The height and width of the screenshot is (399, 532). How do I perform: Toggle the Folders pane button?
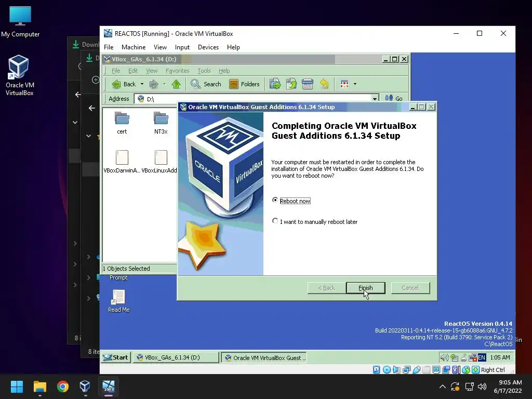(x=244, y=84)
